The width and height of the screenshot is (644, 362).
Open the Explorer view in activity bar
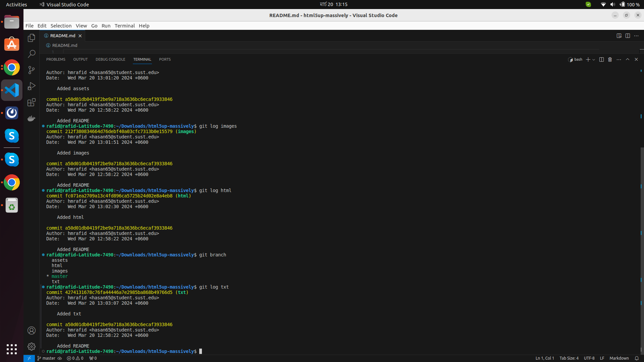click(32, 38)
